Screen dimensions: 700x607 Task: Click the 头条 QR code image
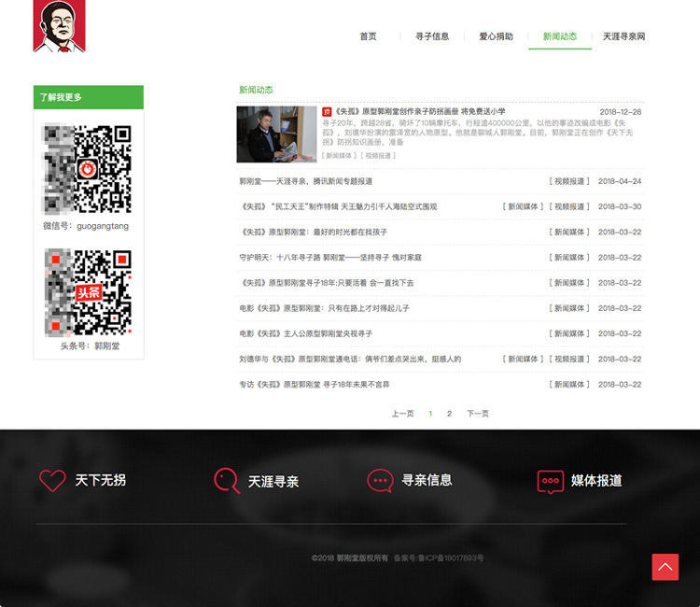coord(88,292)
